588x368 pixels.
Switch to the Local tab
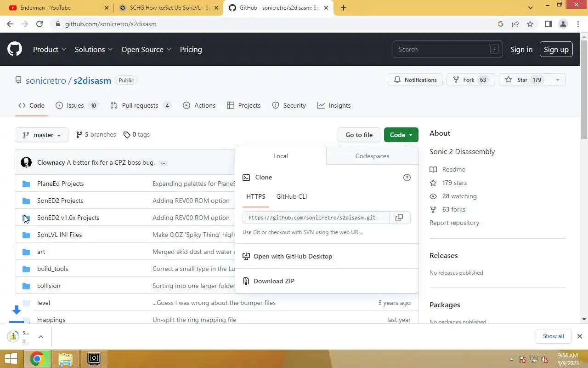click(281, 156)
